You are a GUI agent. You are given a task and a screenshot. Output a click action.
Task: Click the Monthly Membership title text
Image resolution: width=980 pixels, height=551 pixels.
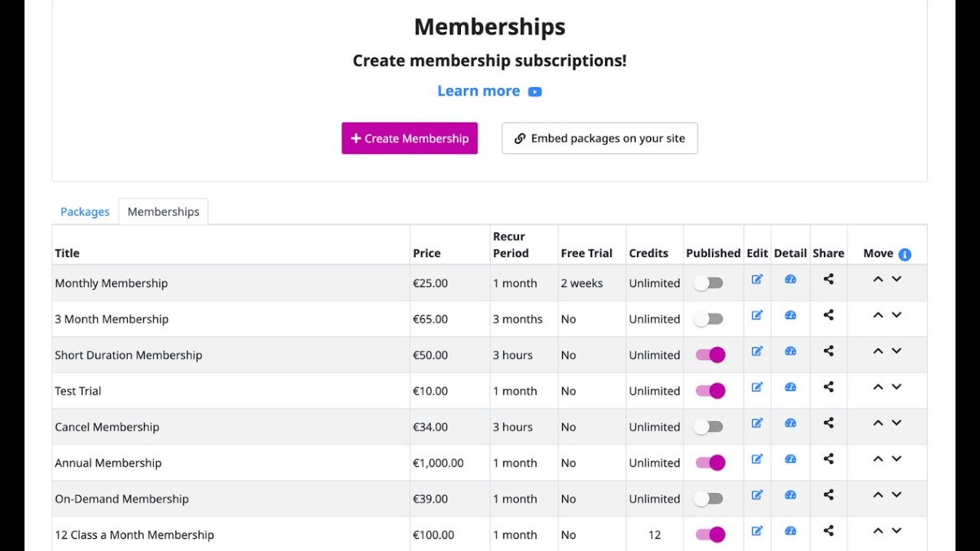pyautogui.click(x=111, y=283)
